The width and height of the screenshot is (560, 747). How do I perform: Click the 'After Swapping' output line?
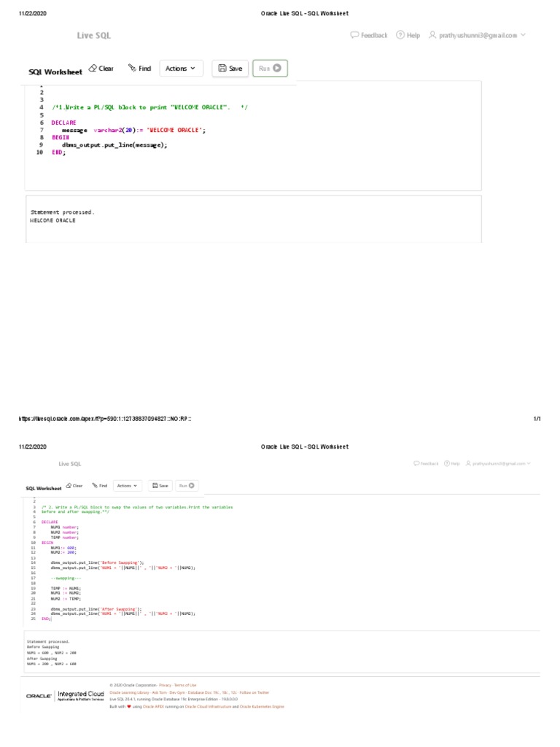pos(42,659)
